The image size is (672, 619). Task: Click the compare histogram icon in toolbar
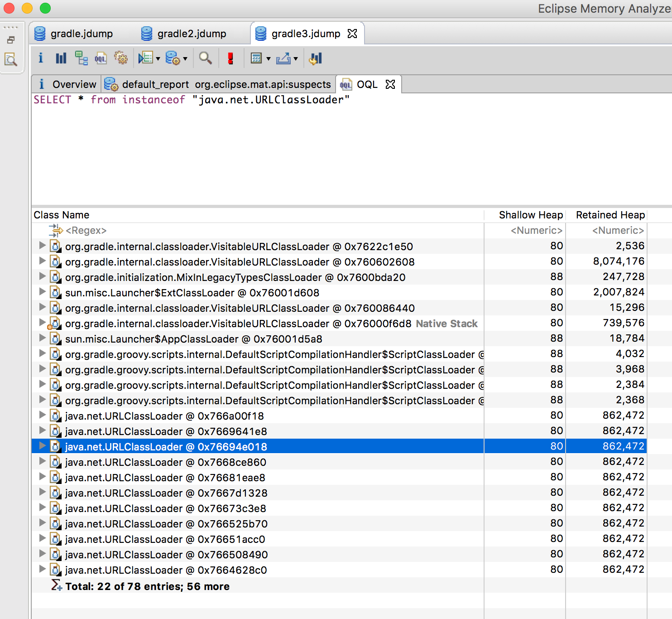pos(315,58)
